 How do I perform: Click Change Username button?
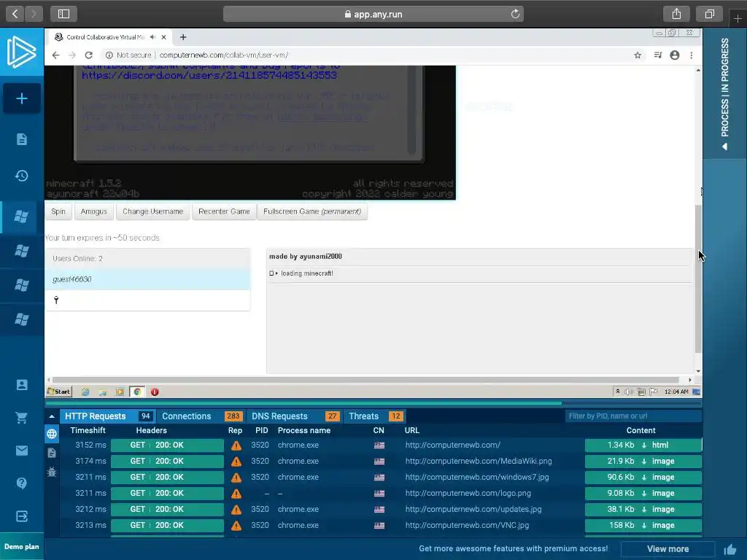click(x=153, y=211)
